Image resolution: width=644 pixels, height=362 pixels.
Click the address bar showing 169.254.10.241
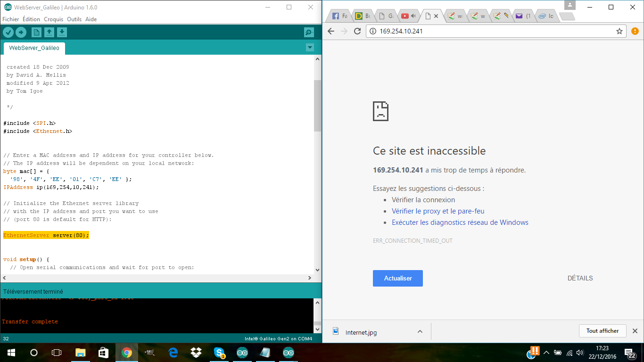[490, 31]
